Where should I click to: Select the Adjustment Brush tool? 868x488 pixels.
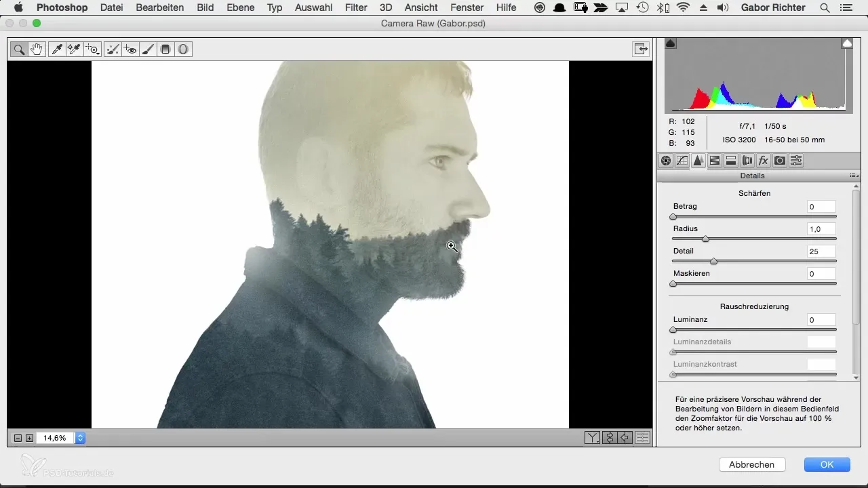point(148,49)
